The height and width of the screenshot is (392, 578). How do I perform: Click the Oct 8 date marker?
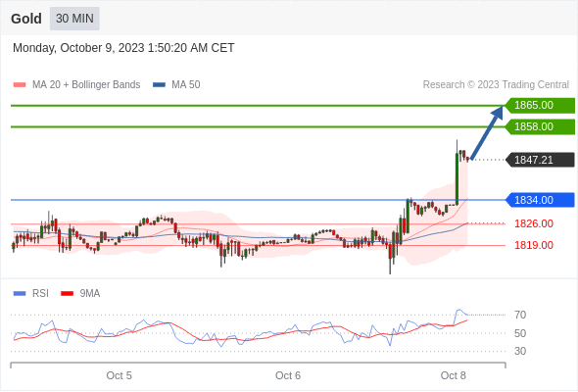tap(453, 375)
